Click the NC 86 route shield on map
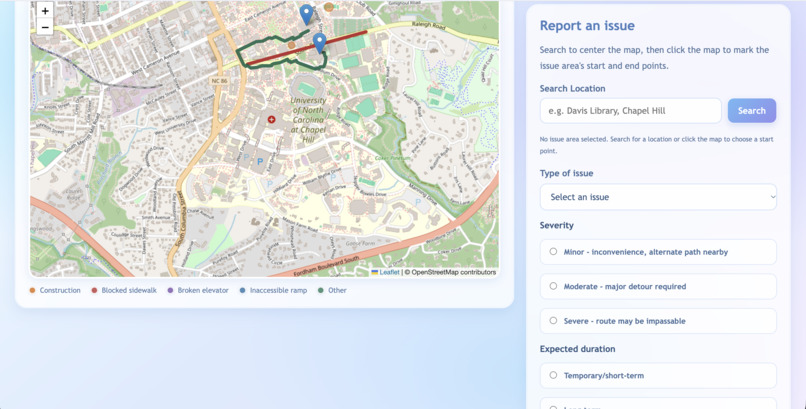 pyautogui.click(x=219, y=81)
